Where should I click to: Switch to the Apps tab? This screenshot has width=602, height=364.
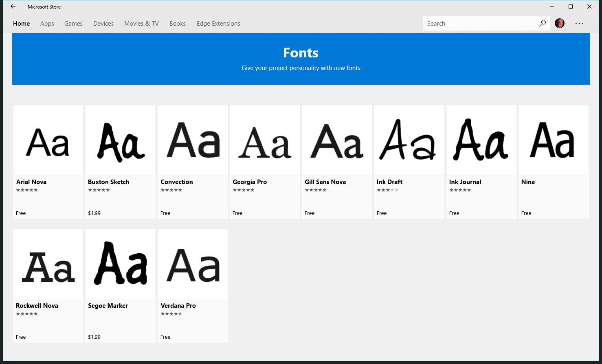pos(47,24)
